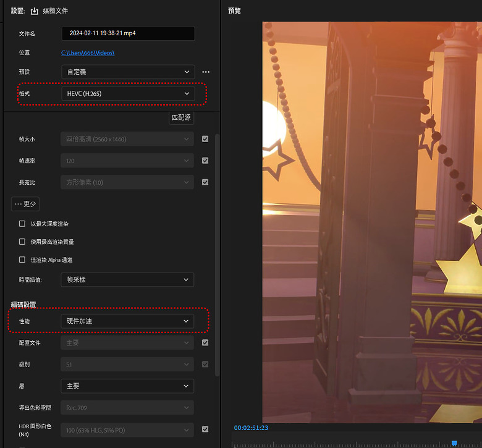Open the 長寬比 aspect ratio dropdown

pyautogui.click(x=127, y=182)
